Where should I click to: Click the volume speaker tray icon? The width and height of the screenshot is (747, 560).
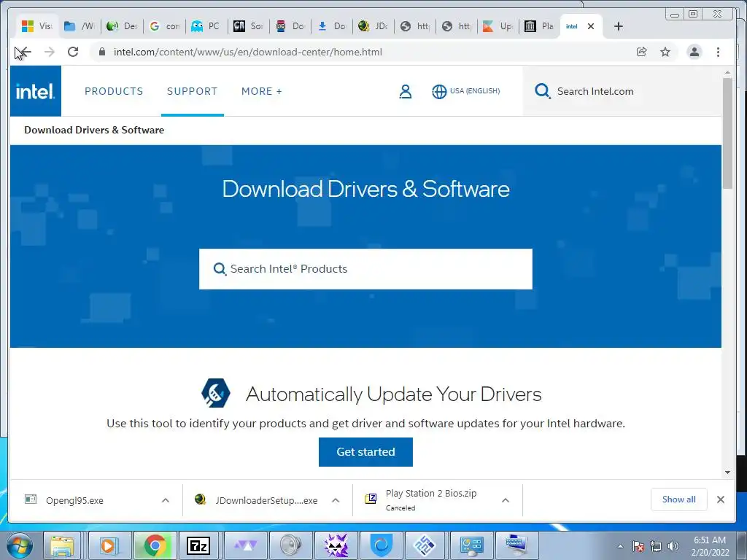tap(673, 547)
